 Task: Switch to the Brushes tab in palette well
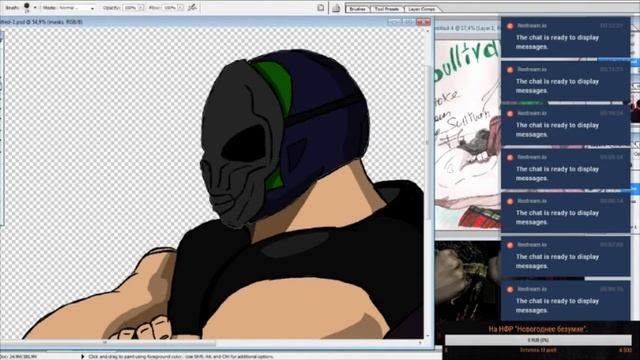(358, 9)
